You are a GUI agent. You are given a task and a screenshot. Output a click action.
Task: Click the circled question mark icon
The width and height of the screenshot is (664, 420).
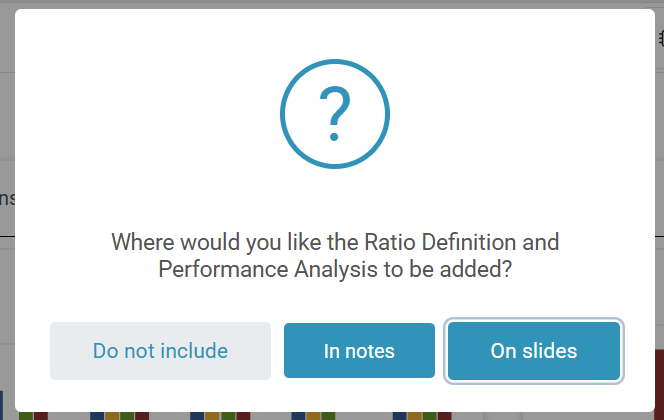[x=335, y=114]
